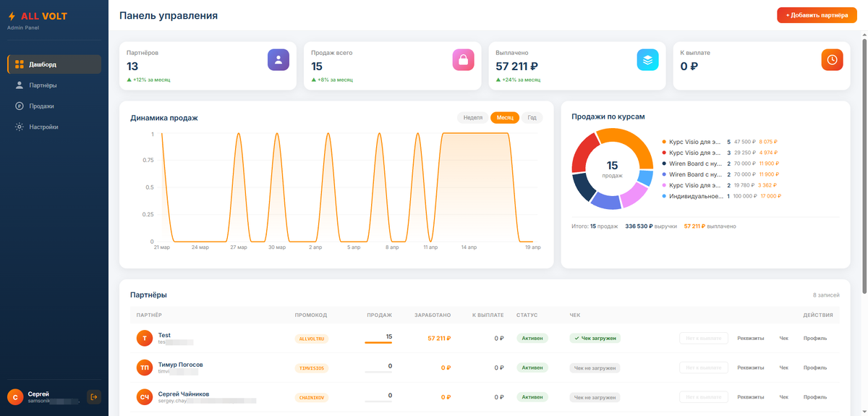Click the Партнёры person icon in sidebar

(x=20, y=85)
